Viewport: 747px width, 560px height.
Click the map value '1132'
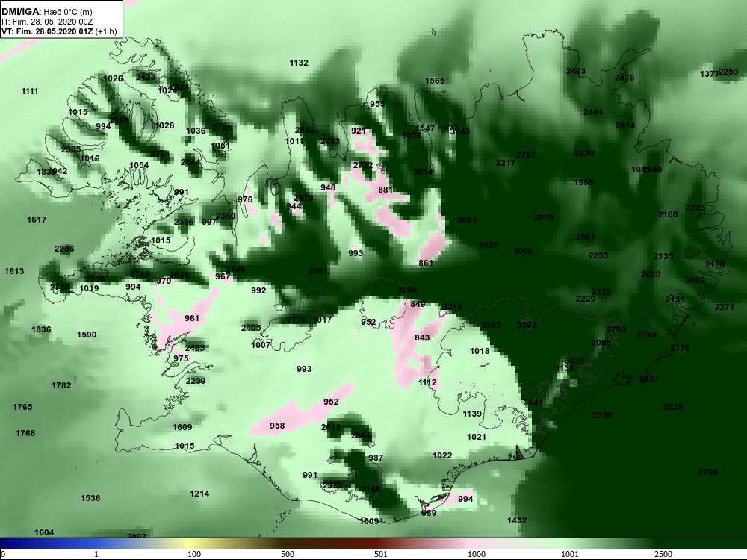click(299, 63)
